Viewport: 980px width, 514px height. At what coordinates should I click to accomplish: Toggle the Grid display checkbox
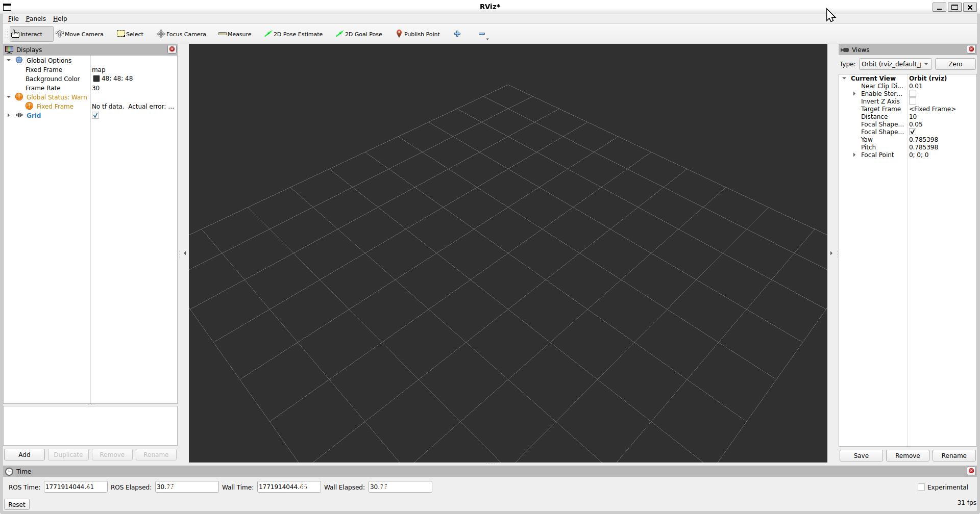click(95, 116)
